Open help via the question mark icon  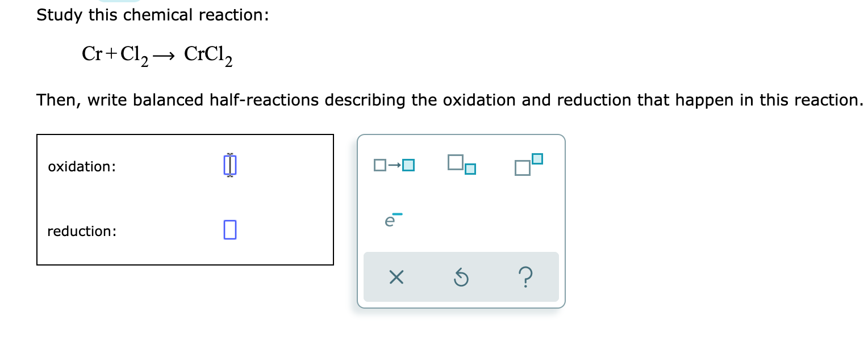pos(525,277)
